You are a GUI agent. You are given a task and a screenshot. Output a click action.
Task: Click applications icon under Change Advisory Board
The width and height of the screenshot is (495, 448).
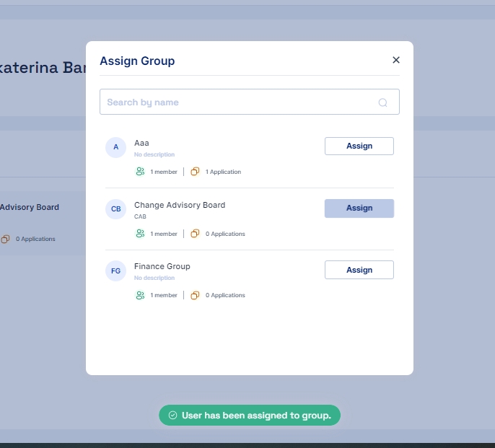pos(195,234)
